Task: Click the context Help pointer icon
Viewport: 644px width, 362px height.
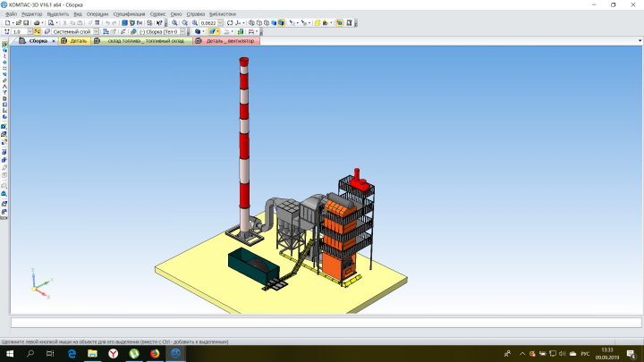Action: tap(159, 23)
